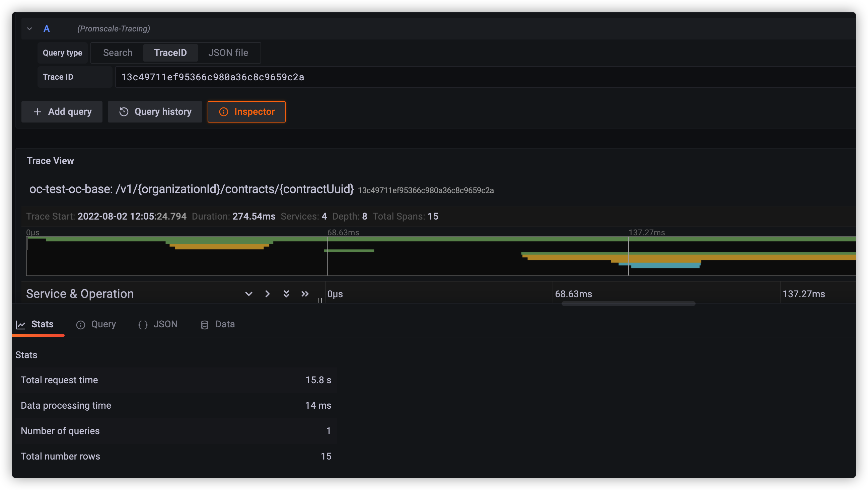Switch query type to Search
Screen dimensions: 868x490
117,53
